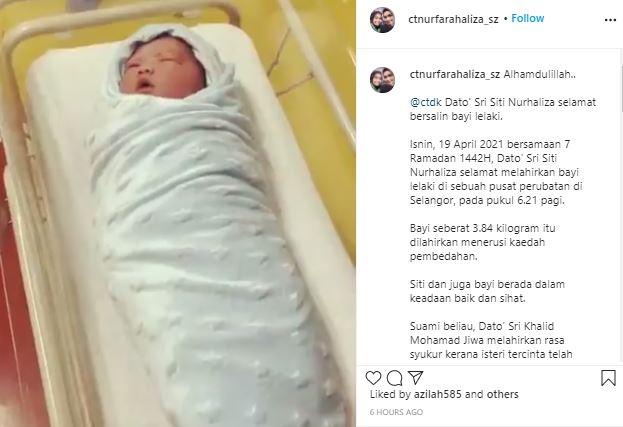Click text mentioning Khalid Mohamad Jiwa
The width and height of the screenshot is (623, 427).
pos(491,340)
